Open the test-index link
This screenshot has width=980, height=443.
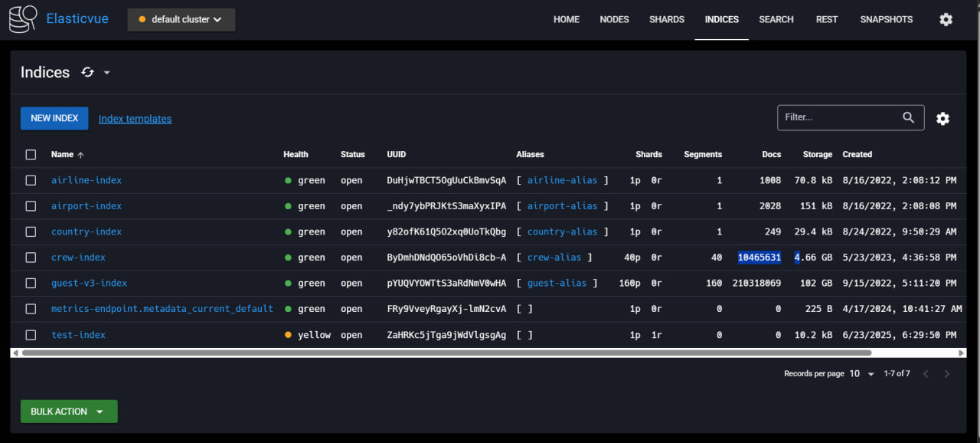(78, 335)
